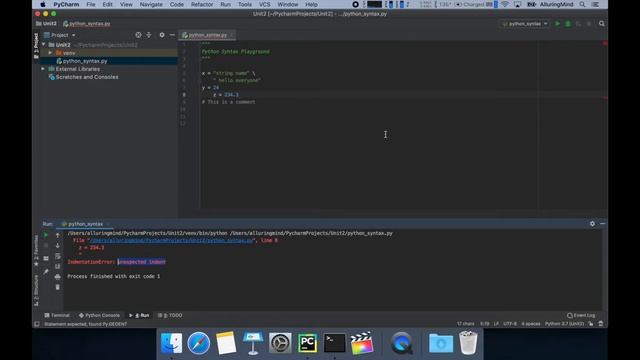This screenshot has width=640, height=360.
Task: Switch to Python Console tool tab
Action: 99,315
